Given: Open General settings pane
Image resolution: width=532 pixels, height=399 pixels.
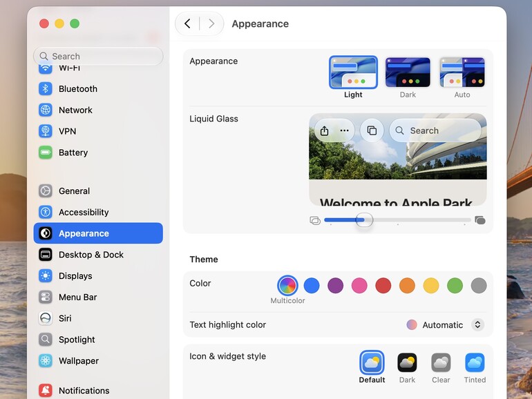Looking at the screenshot, I should (98, 191).
